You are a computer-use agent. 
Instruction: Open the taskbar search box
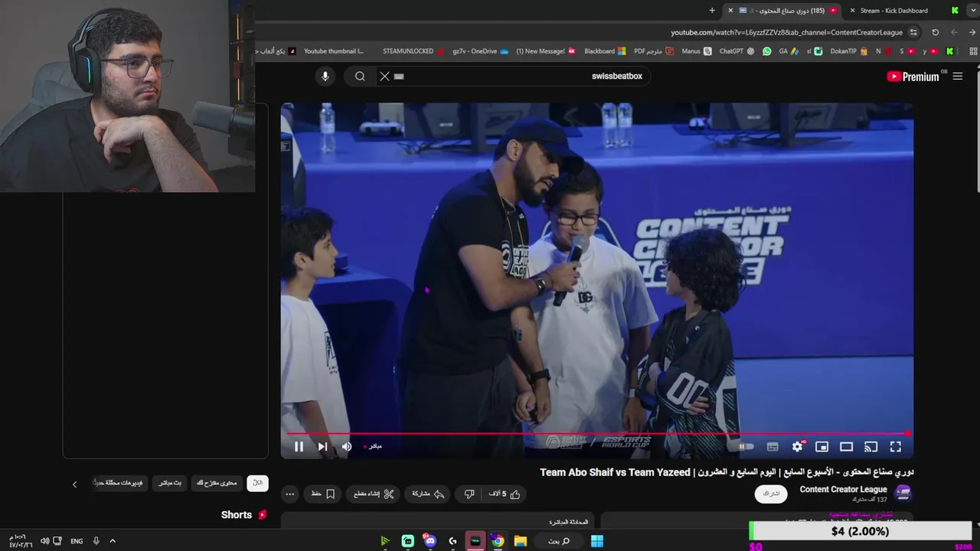click(559, 541)
